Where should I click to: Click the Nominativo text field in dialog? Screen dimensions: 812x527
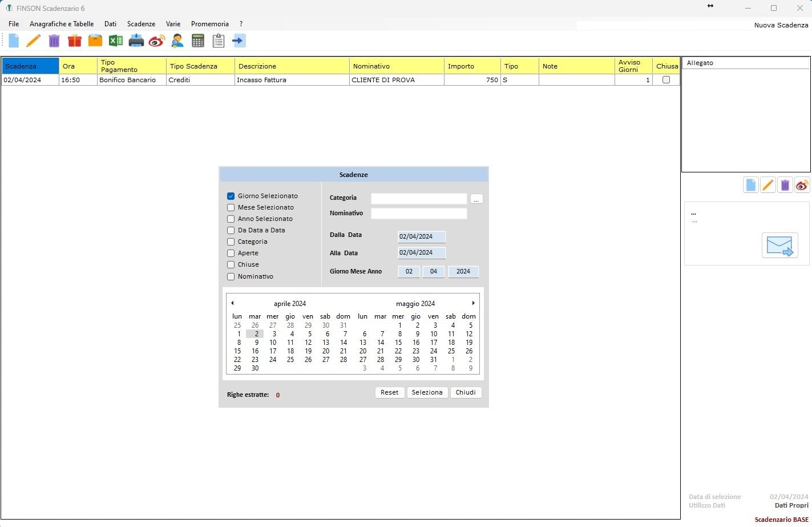419,214
